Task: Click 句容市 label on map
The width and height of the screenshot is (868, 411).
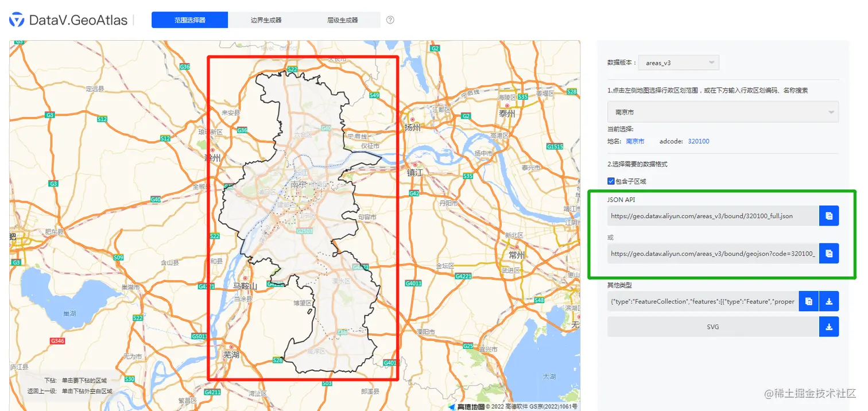Action: [367, 218]
